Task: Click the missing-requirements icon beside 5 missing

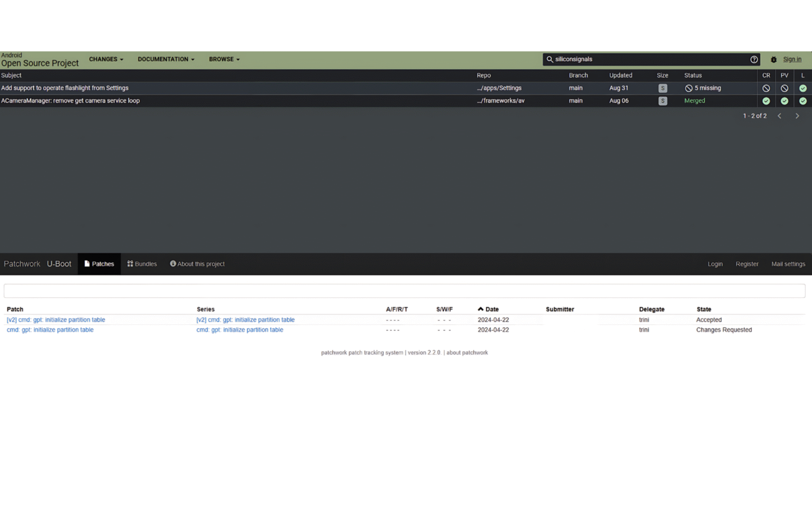Action: (x=689, y=88)
